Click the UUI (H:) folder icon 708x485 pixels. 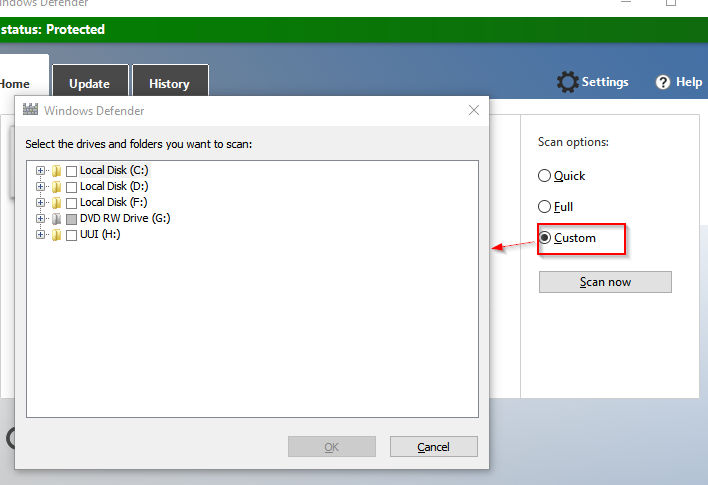click(x=56, y=235)
